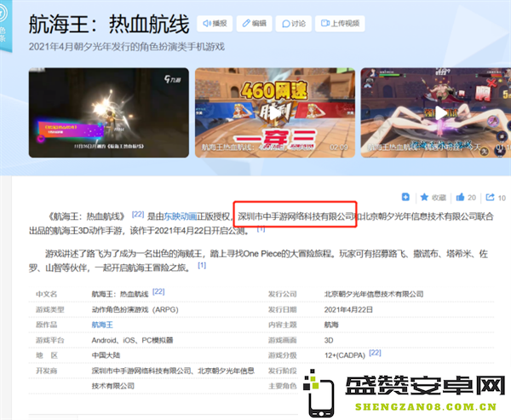Screen dimensions: 511x420
Task: Click the 02:09 duration label on second video
Action: (339, 147)
